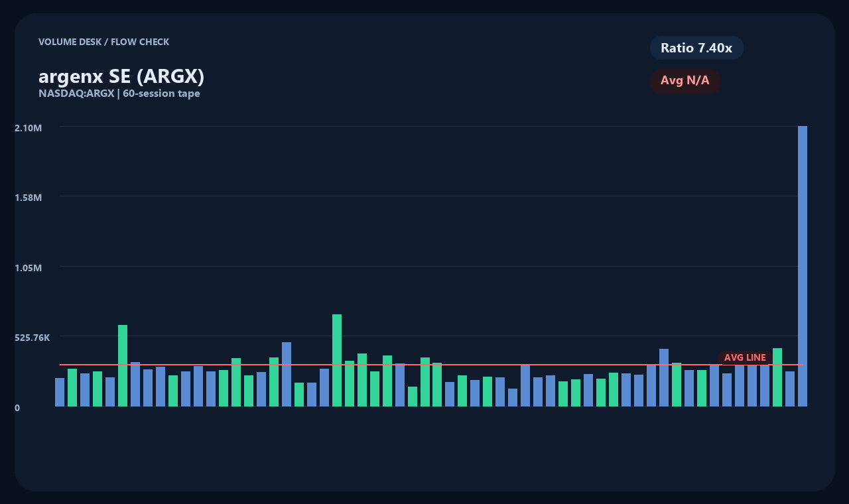Click the 1.05M axis label
This screenshot has width=849, height=504.
[x=29, y=268]
